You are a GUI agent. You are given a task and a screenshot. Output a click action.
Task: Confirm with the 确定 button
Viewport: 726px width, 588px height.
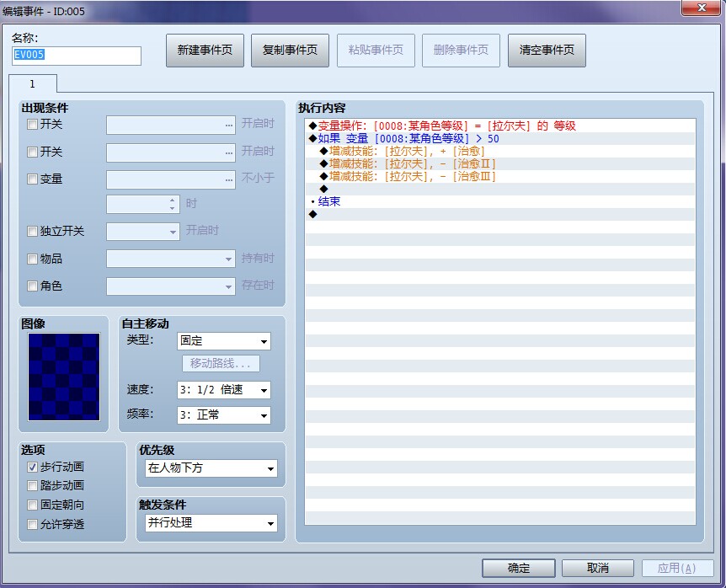[519, 568]
